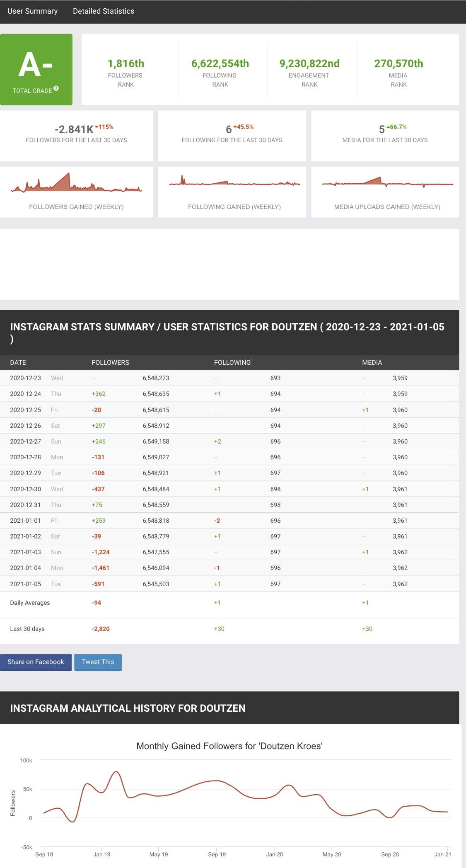Select follower change -39 on 2021-01-02
Viewport: 466px width, 868px height.
coord(97,536)
